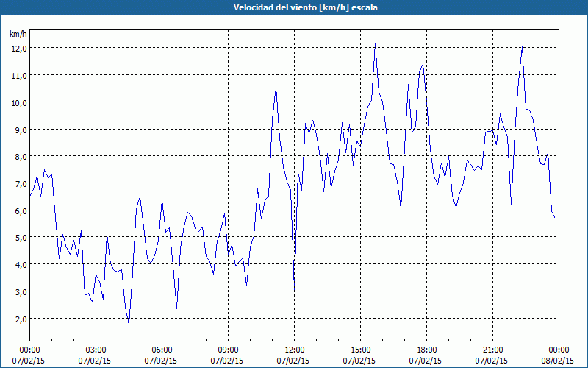
Task: Click the 6,0 y-axis value
Action: pyautogui.click(x=21, y=210)
